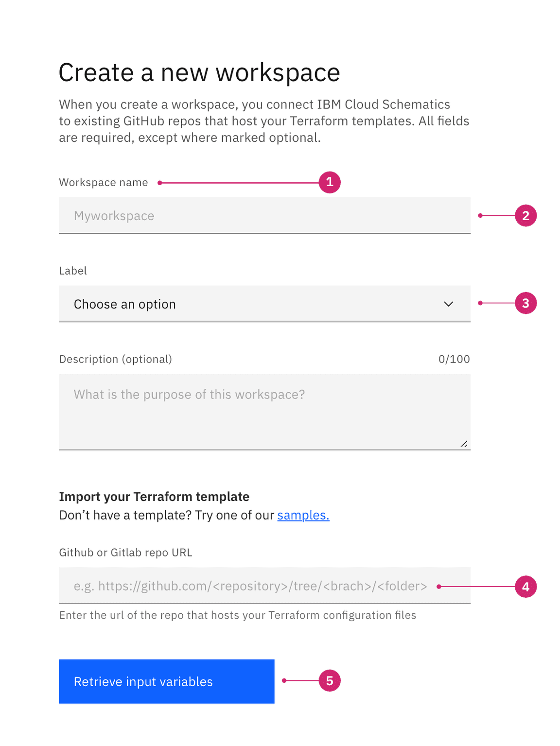Click the "Description (optional)" label
This screenshot has width=560, height=746.
(115, 359)
